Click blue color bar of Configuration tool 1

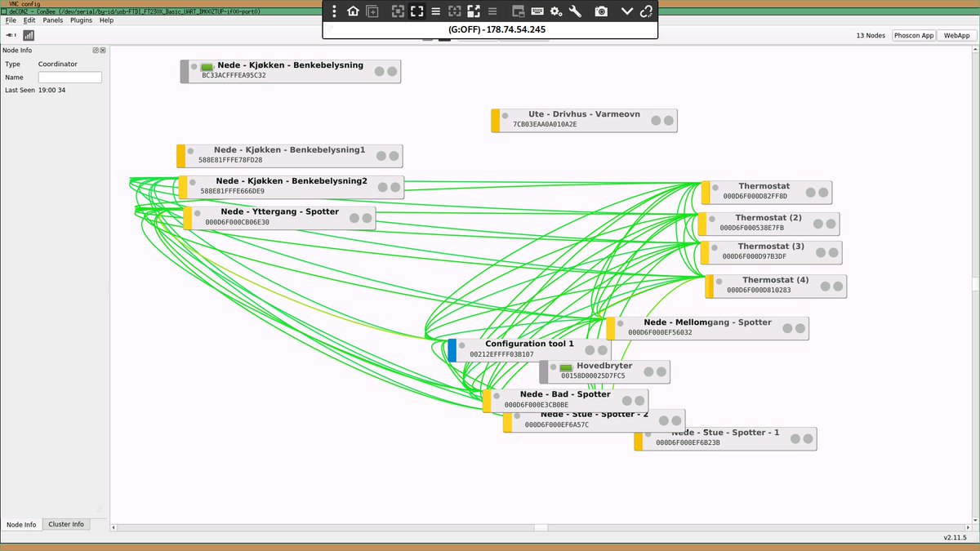pyautogui.click(x=452, y=350)
